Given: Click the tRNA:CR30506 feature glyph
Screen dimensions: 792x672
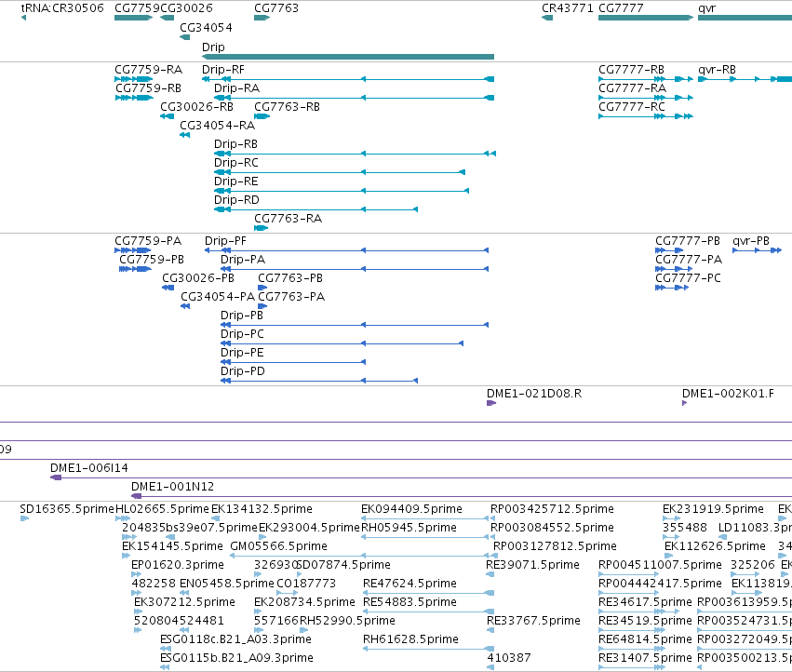Looking at the screenshot, I should (x=23, y=18).
